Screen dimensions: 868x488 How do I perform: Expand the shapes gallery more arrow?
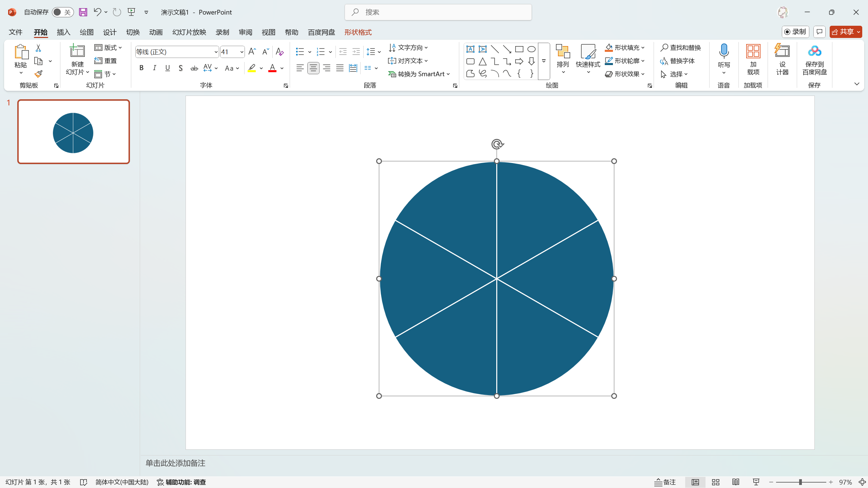(x=544, y=61)
